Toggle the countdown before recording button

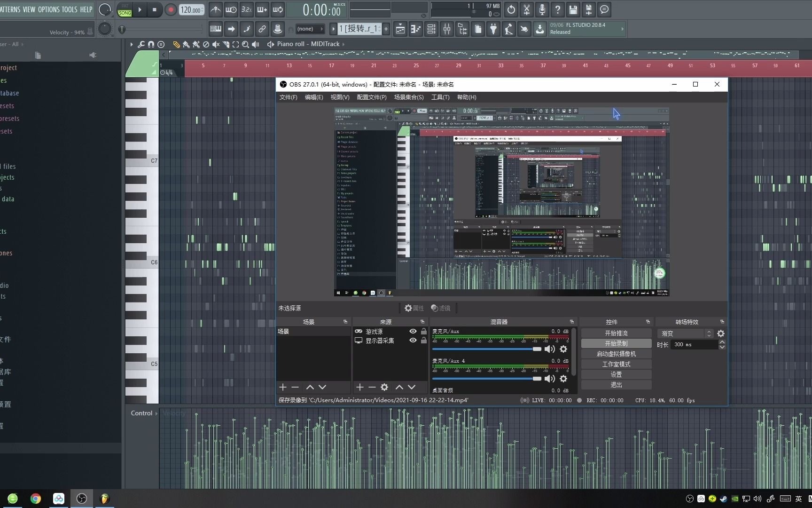tap(246, 9)
